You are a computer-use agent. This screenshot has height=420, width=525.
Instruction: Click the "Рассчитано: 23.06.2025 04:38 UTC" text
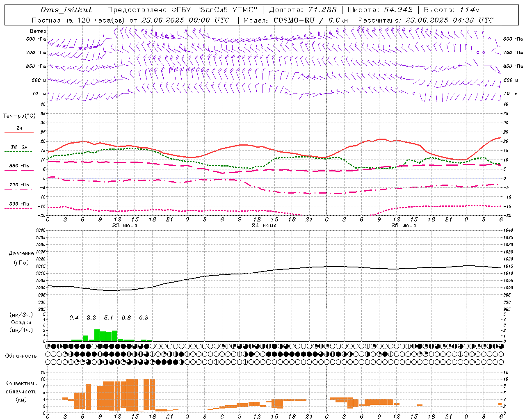[426, 20]
